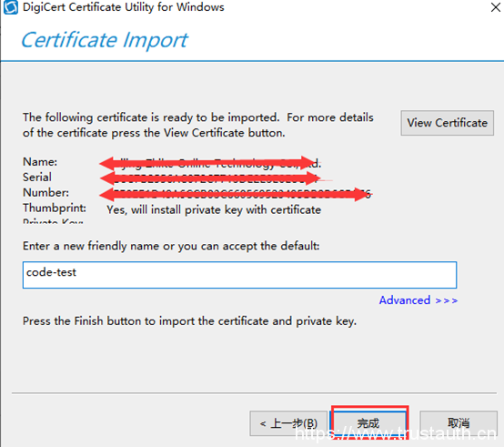Click the DigiCert logo icon in title bar

click(11, 7)
